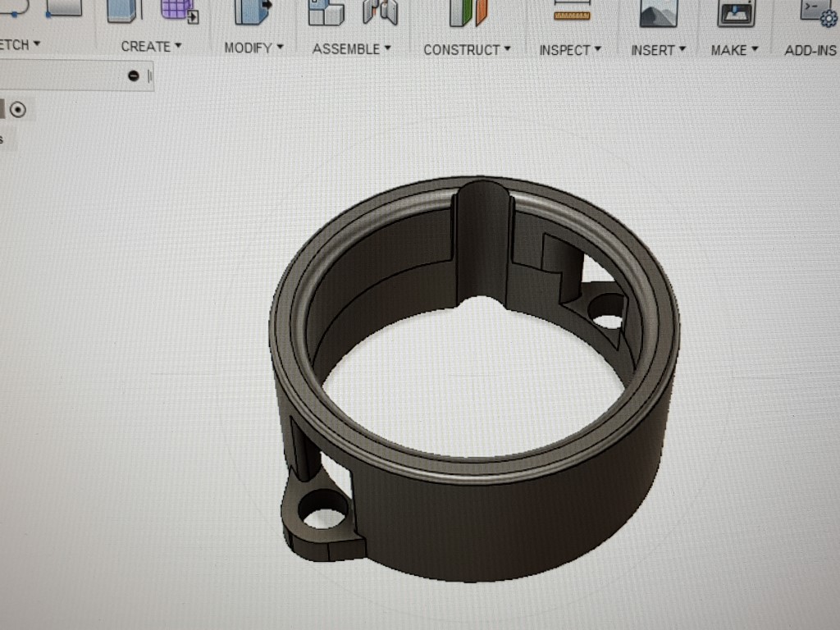Open the ADD-INS menu

(x=810, y=51)
